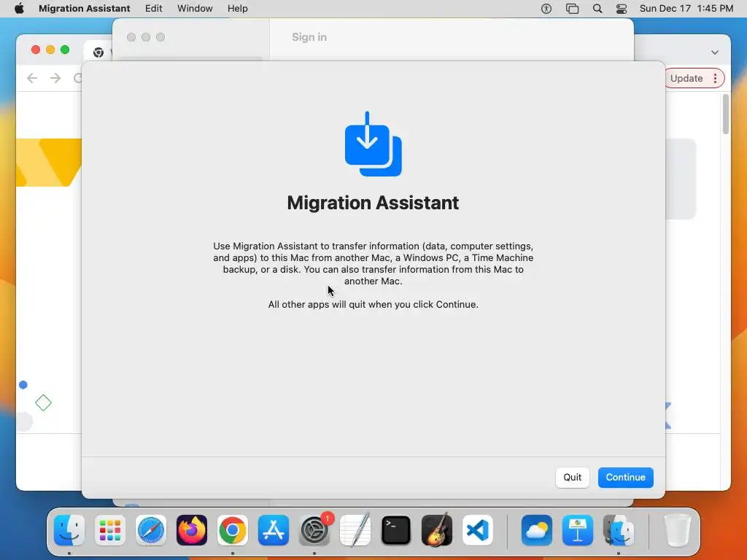
Task: Open App Store from the Dock
Action: (274, 530)
